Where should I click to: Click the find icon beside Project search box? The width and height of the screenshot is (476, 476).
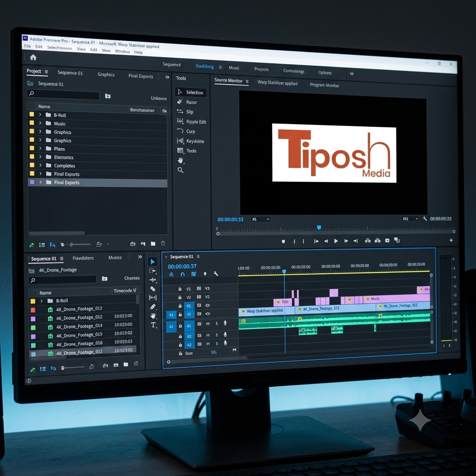[108, 96]
